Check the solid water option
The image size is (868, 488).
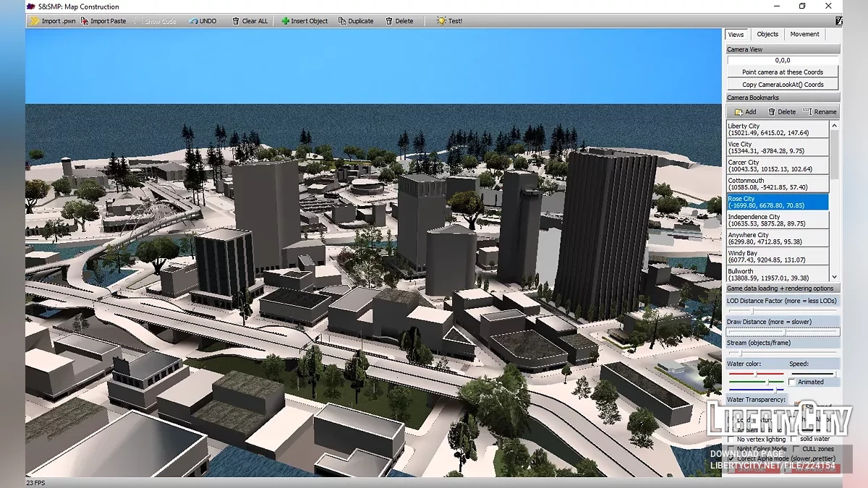tap(795, 439)
